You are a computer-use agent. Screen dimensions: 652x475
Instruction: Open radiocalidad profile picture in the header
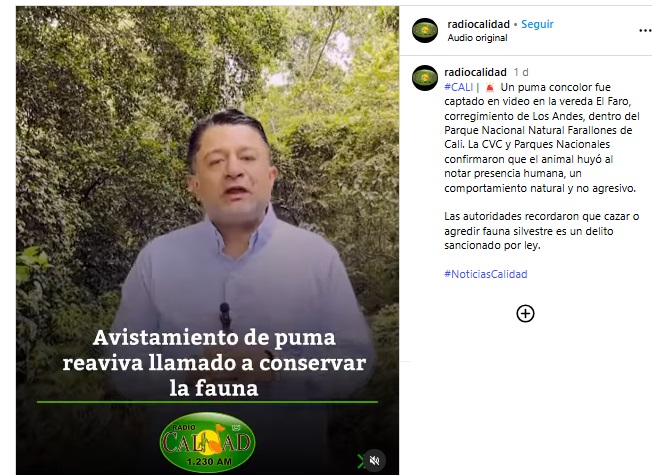(x=425, y=30)
